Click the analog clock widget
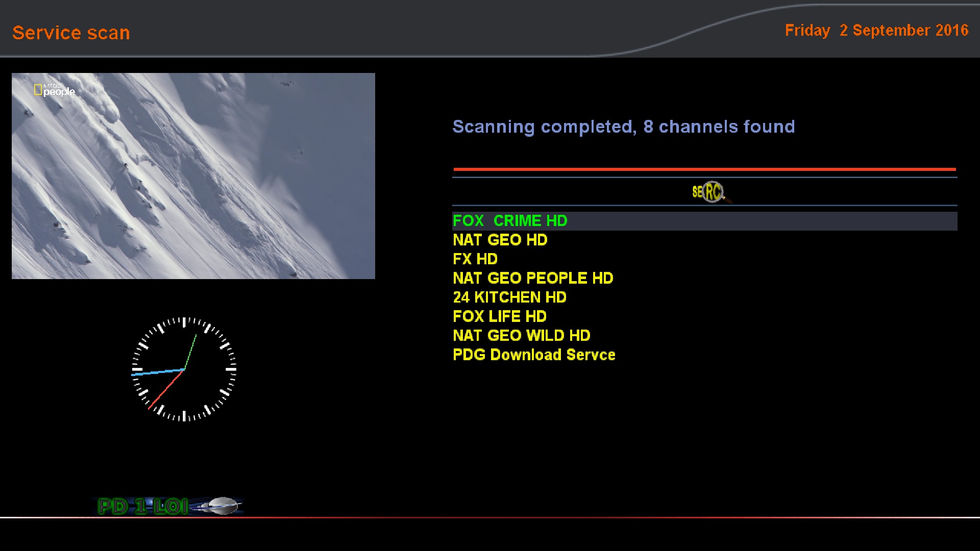980x551 pixels. pos(184,369)
